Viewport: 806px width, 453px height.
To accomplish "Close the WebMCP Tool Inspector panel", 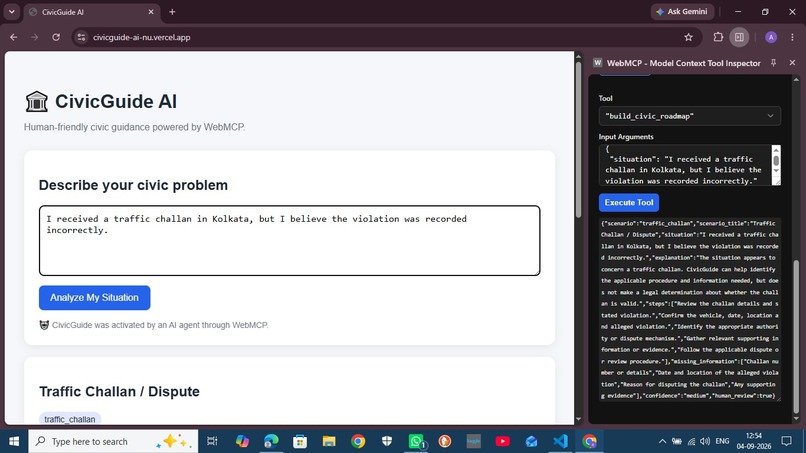I will point(792,63).
